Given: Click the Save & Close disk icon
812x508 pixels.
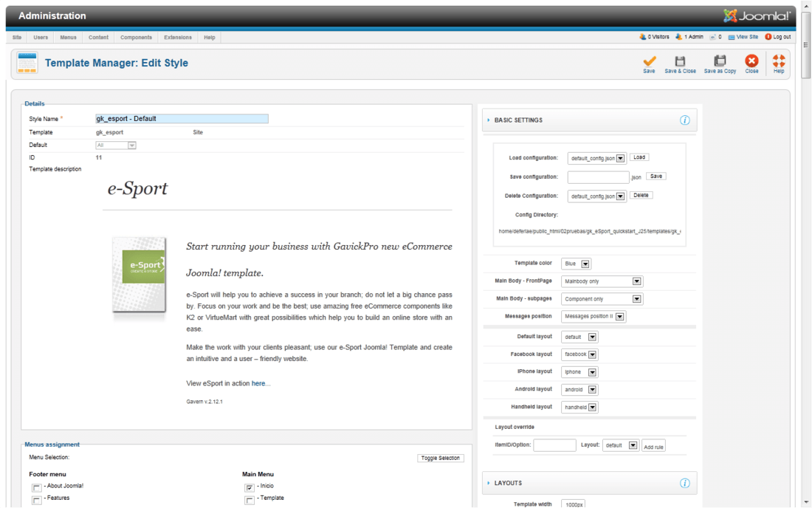Looking at the screenshot, I should click(x=680, y=61).
